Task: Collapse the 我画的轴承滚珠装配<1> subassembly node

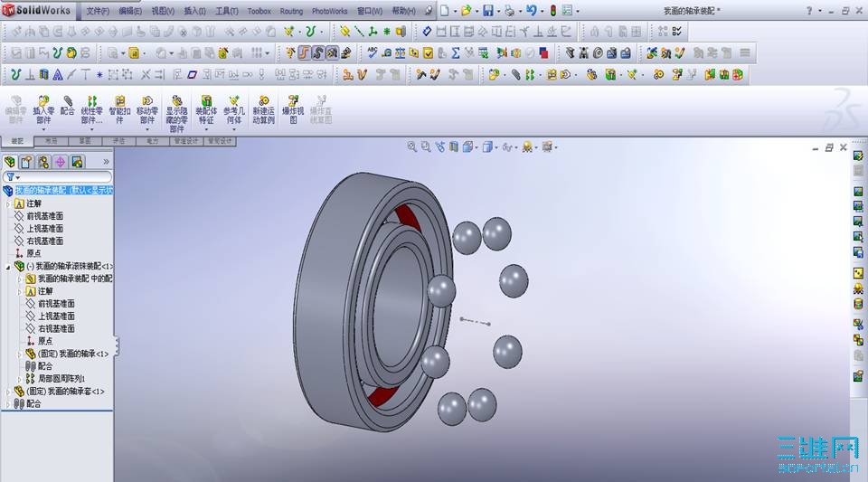Action: click(8, 267)
